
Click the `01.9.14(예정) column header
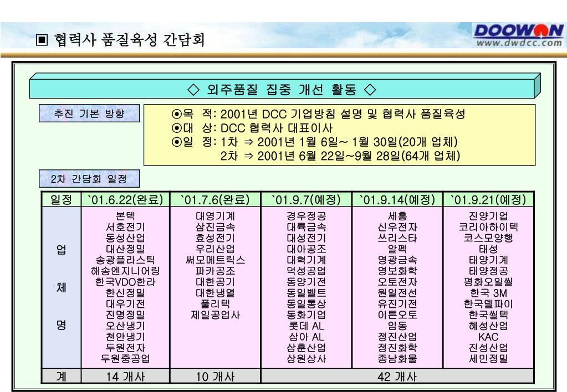pyautogui.click(x=397, y=199)
